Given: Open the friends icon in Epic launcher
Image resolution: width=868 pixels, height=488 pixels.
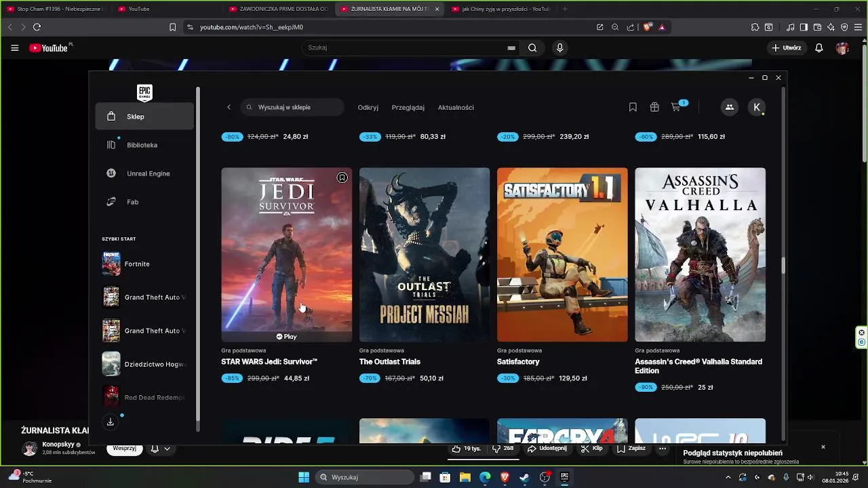Looking at the screenshot, I should (x=730, y=107).
